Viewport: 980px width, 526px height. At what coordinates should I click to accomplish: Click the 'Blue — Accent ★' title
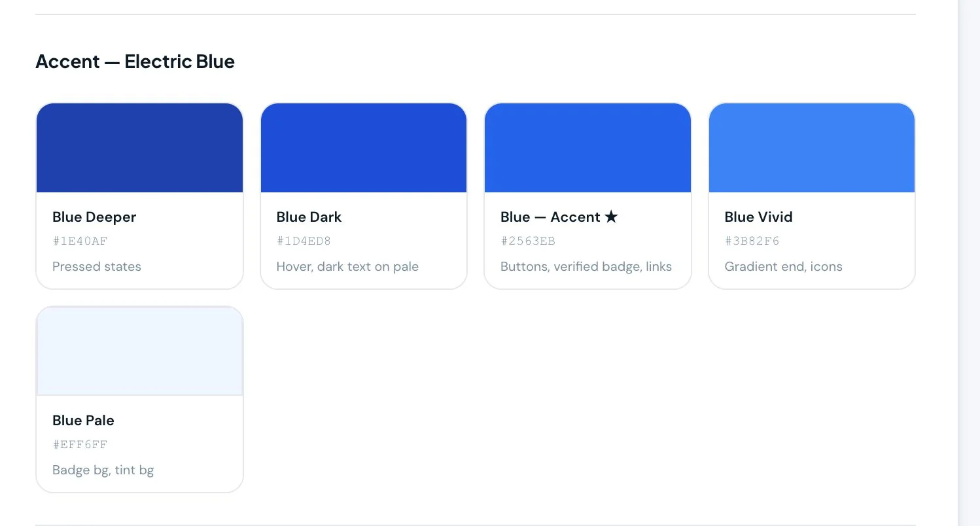tap(559, 217)
